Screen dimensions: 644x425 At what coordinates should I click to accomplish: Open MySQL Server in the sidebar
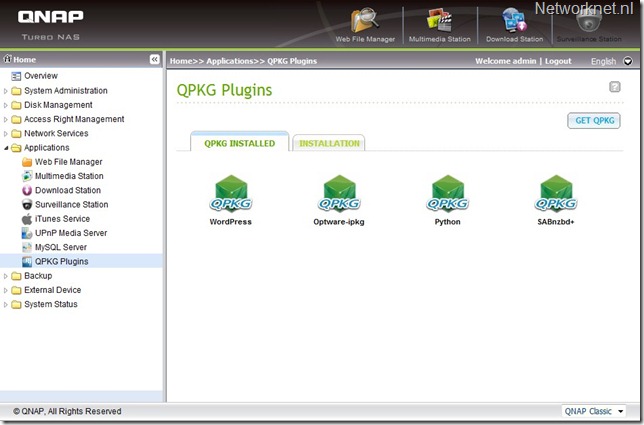click(x=61, y=247)
